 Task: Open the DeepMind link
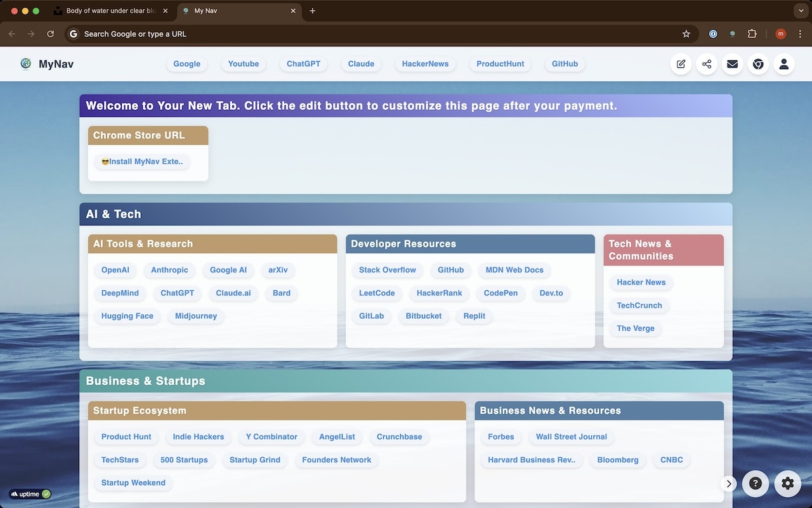[x=121, y=293]
